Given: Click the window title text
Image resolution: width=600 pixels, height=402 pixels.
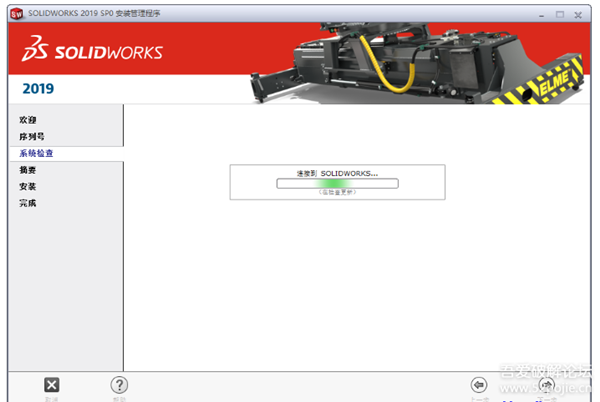Looking at the screenshot, I should click(94, 13).
